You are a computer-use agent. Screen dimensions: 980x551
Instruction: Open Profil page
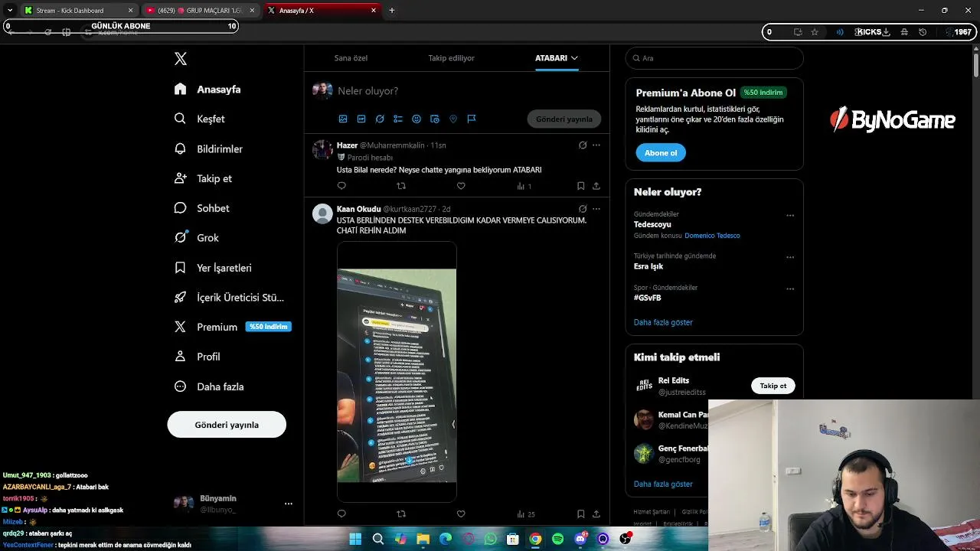click(197, 357)
